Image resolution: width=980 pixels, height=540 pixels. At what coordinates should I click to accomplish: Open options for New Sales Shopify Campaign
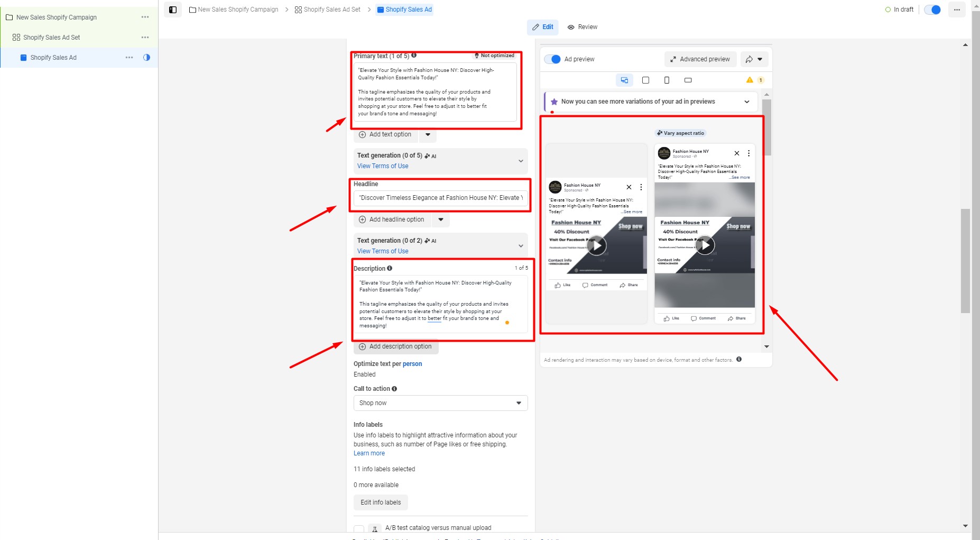[145, 17]
